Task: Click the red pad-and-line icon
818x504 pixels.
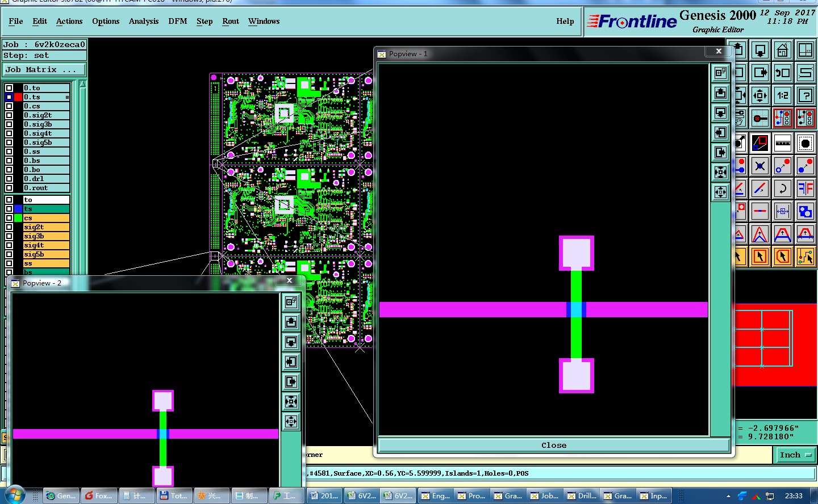Action: point(760,118)
